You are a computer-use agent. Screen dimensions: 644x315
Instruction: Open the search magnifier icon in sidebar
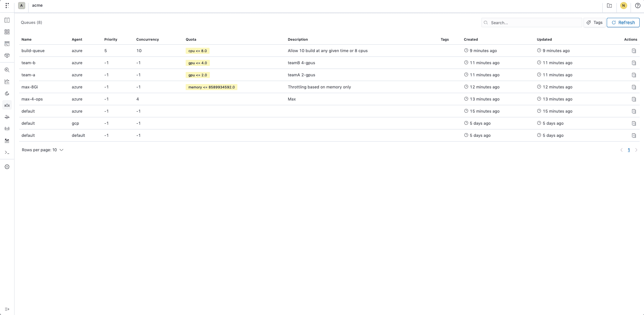tap(7, 70)
